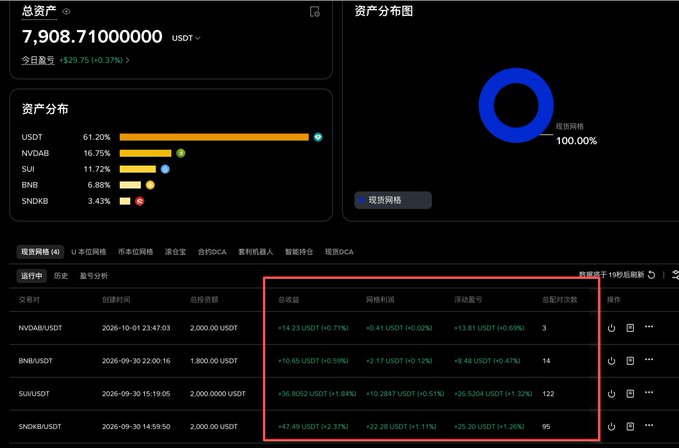Click the 交易对 column header

29,300
